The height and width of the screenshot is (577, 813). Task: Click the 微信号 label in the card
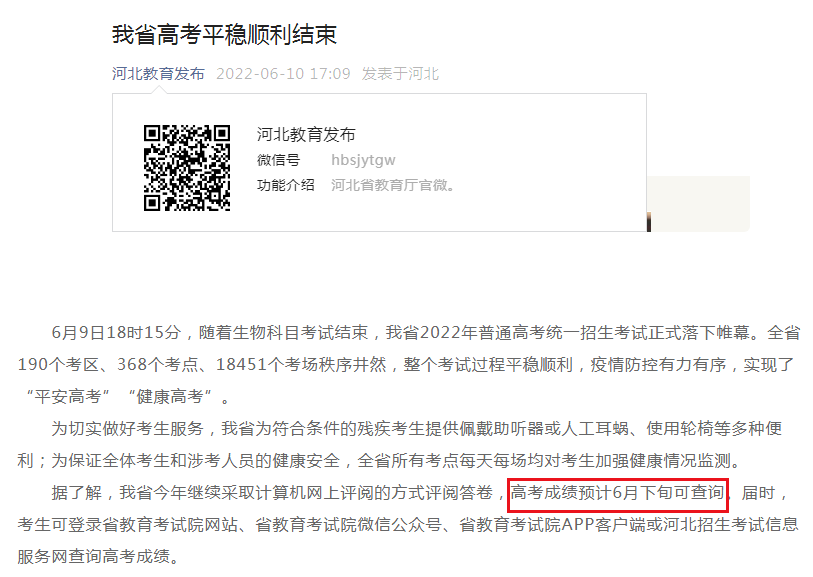pos(278,160)
